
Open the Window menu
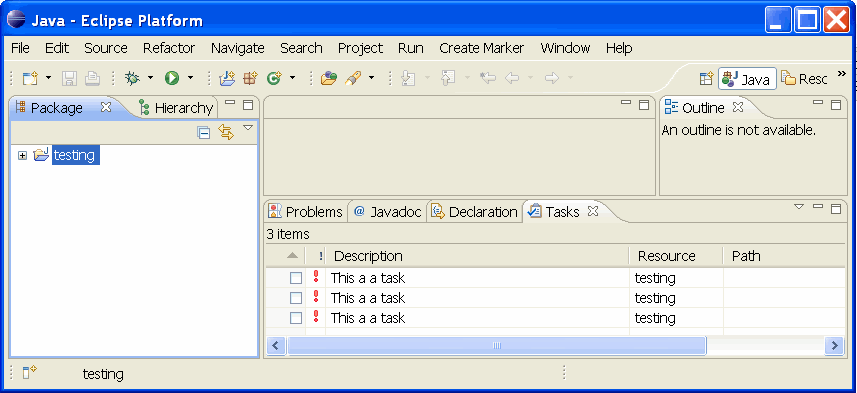565,48
